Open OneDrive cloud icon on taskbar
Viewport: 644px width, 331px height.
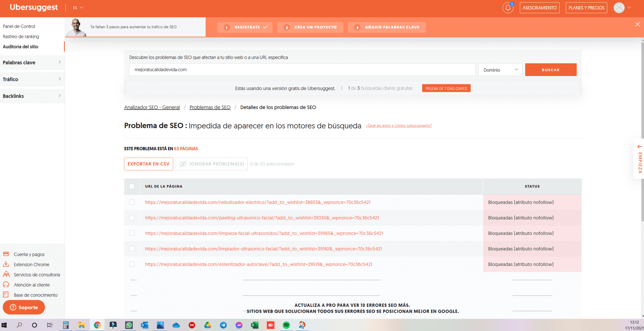(x=176, y=325)
